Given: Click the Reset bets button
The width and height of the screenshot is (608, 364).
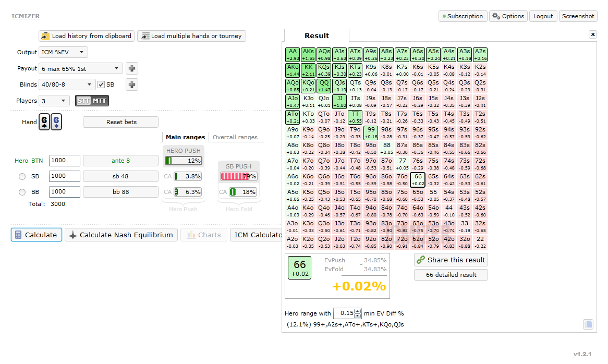Looking at the screenshot, I should (x=120, y=122).
